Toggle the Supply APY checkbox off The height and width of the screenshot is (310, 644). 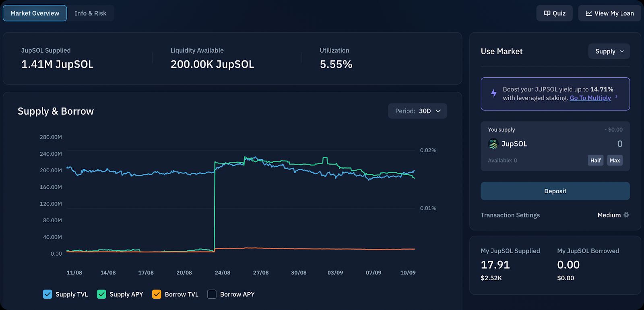tap(101, 294)
